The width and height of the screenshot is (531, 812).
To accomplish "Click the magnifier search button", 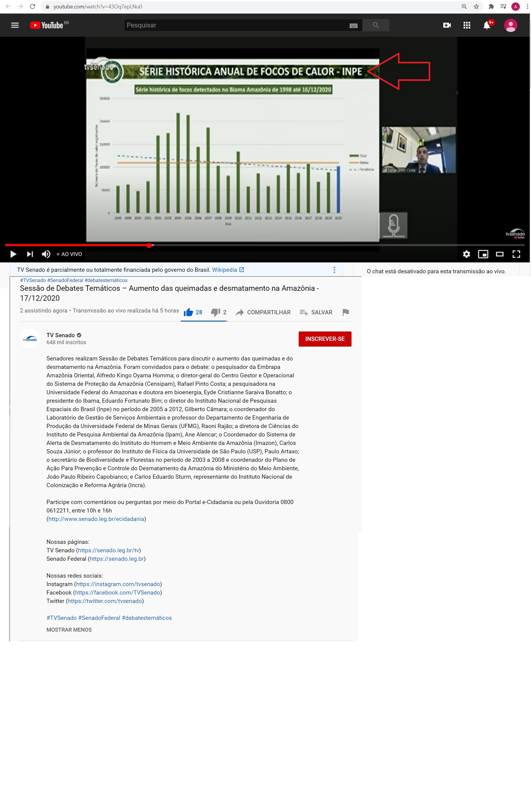I will point(376,25).
